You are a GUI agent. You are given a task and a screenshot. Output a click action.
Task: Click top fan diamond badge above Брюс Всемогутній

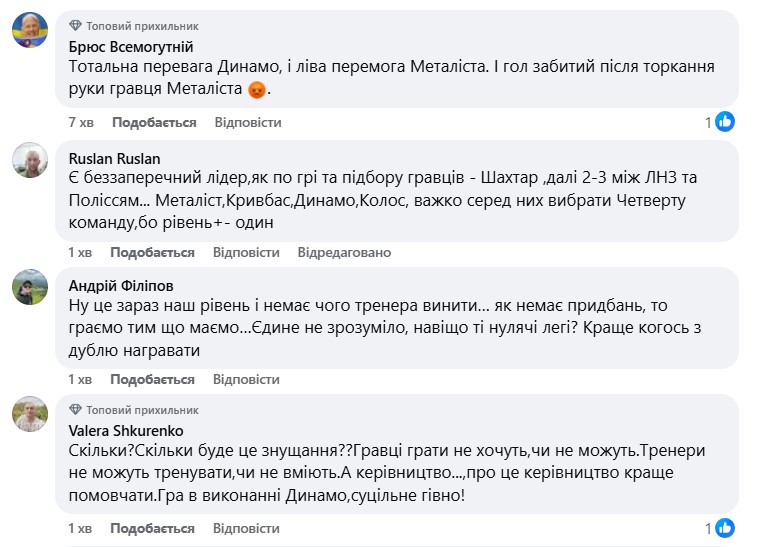(76, 26)
